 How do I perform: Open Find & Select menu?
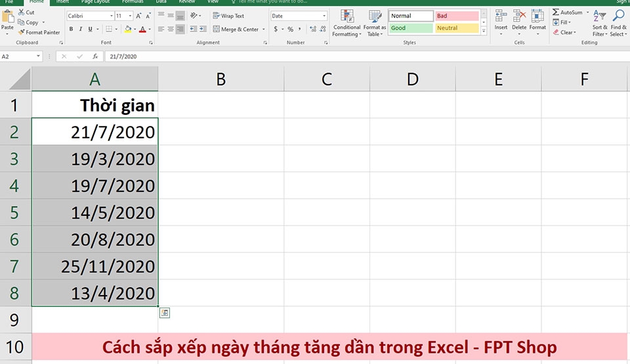(x=618, y=24)
